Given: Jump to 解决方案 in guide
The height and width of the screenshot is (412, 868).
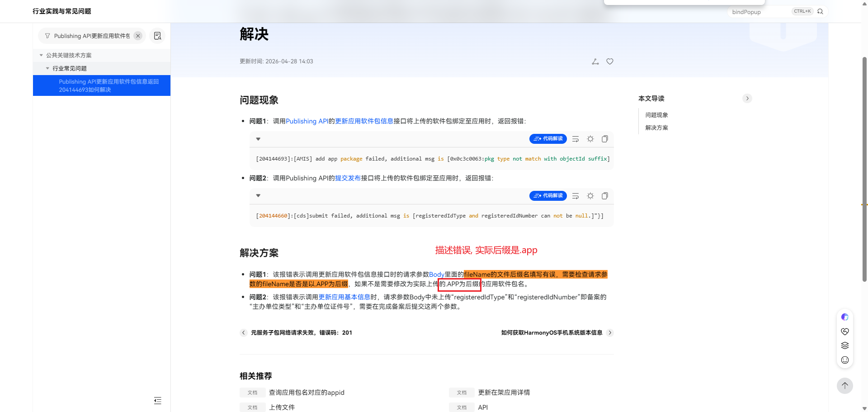Looking at the screenshot, I should [x=656, y=128].
